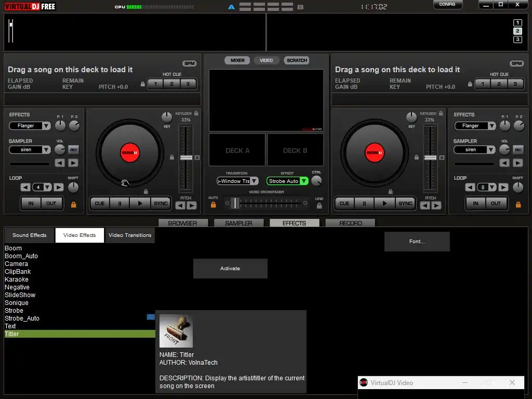Set left deck loop IN
Image resolution: width=532 pixels, height=399 pixels.
coord(31,204)
